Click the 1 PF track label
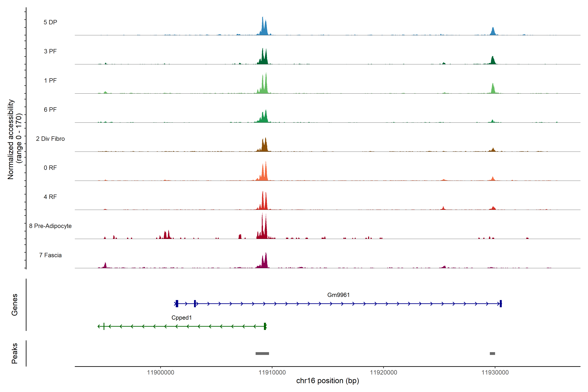 click(x=50, y=81)
